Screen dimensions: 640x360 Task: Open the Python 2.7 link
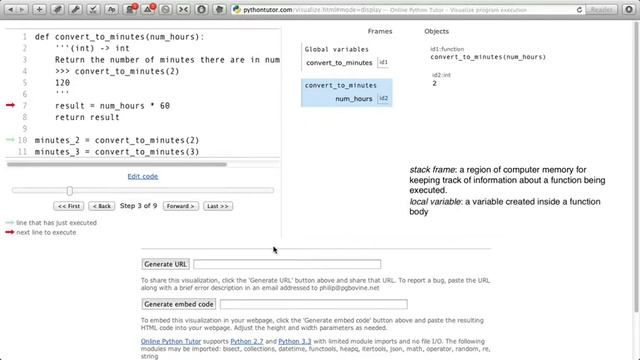coord(247,341)
